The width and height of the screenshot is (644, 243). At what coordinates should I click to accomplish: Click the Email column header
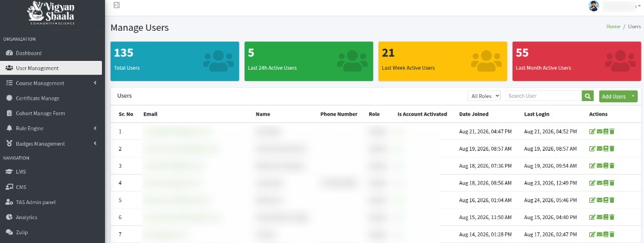click(150, 114)
